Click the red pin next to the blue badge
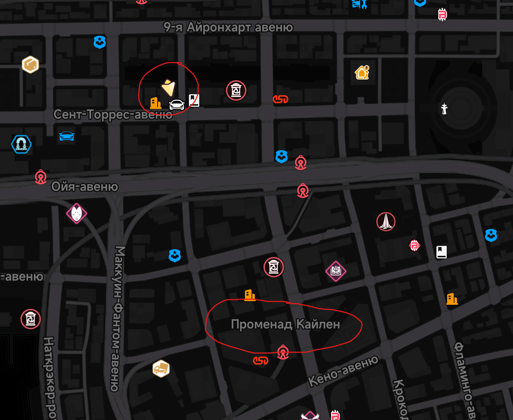 301,163
